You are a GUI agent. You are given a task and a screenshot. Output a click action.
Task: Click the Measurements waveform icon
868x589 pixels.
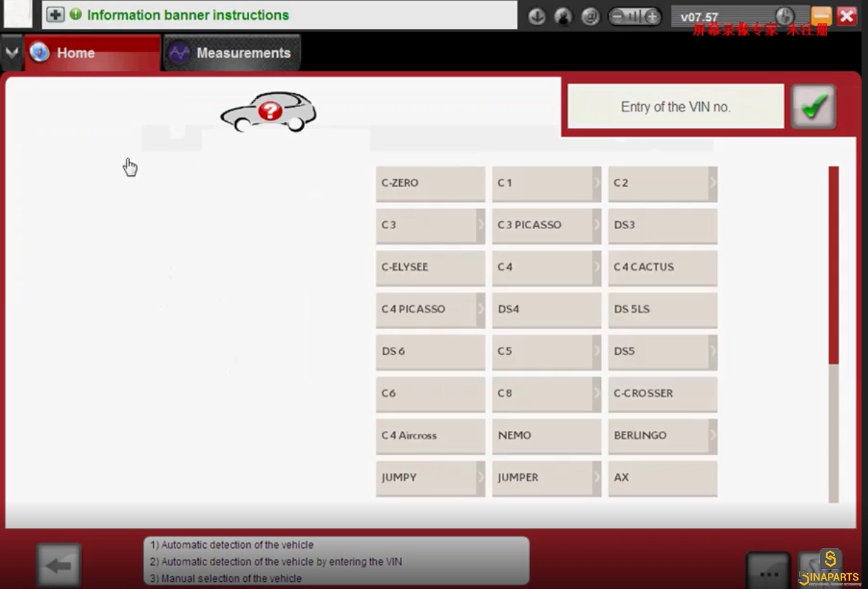tap(179, 52)
